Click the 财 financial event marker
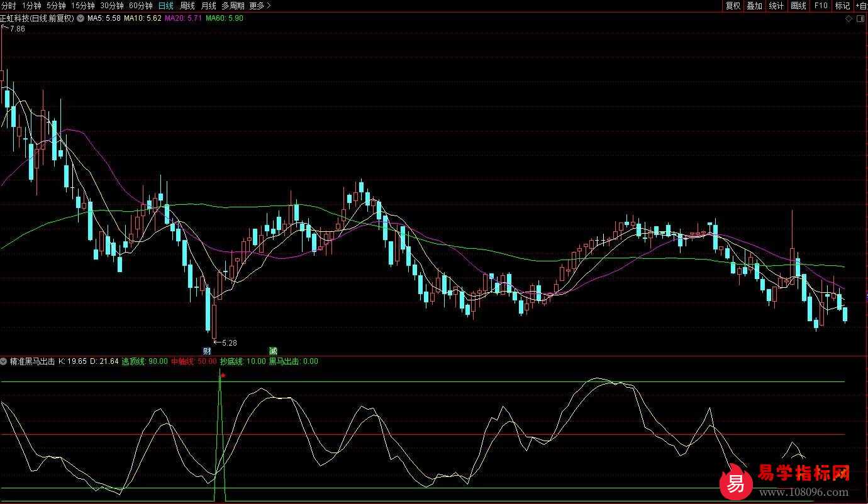Viewport: 868px width, 504px height. click(207, 351)
